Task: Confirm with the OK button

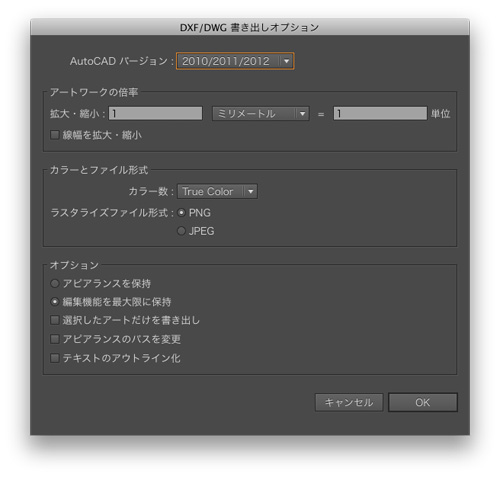Action: [x=423, y=402]
